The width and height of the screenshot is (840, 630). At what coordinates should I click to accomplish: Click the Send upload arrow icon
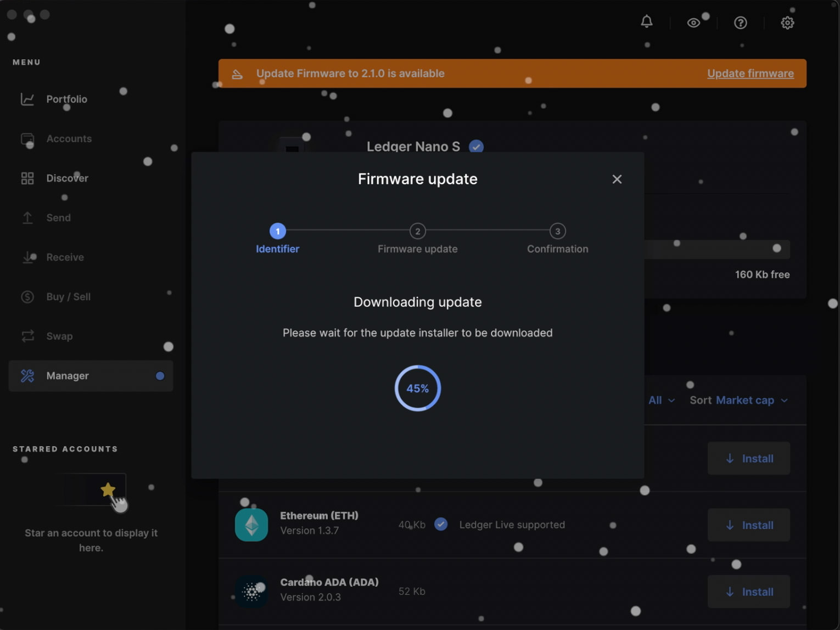tap(27, 218)
